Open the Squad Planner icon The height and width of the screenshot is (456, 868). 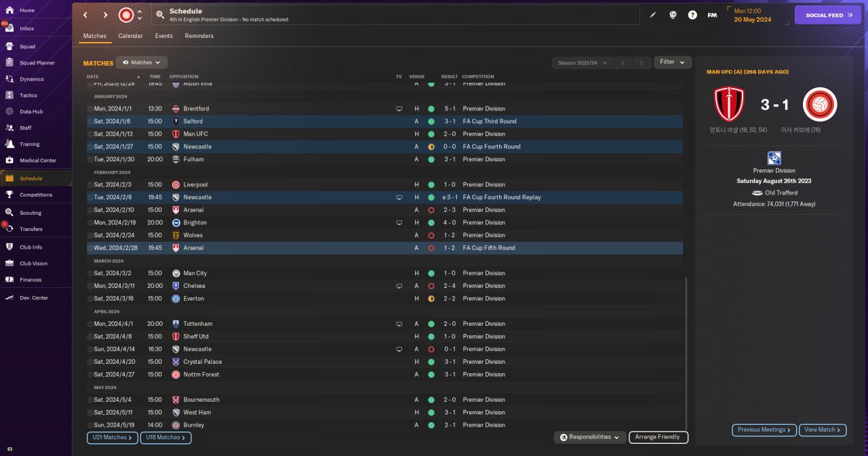tap(9, 63)
